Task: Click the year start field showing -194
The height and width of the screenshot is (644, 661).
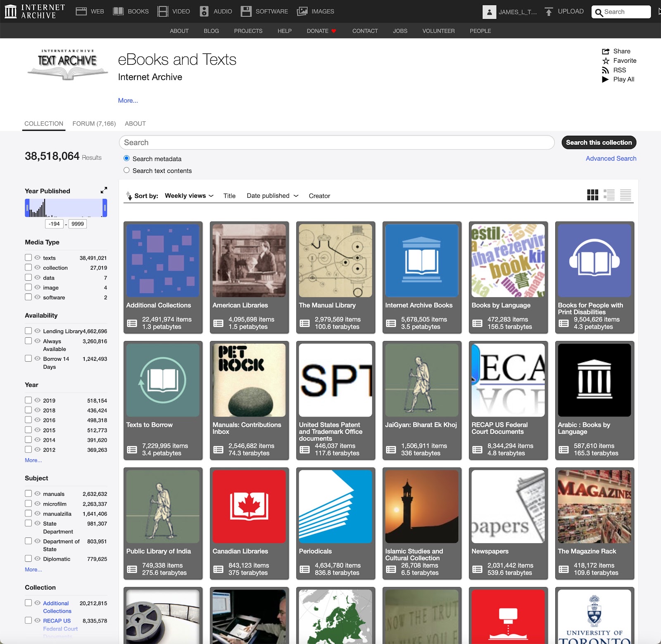Action: [54, 224]
